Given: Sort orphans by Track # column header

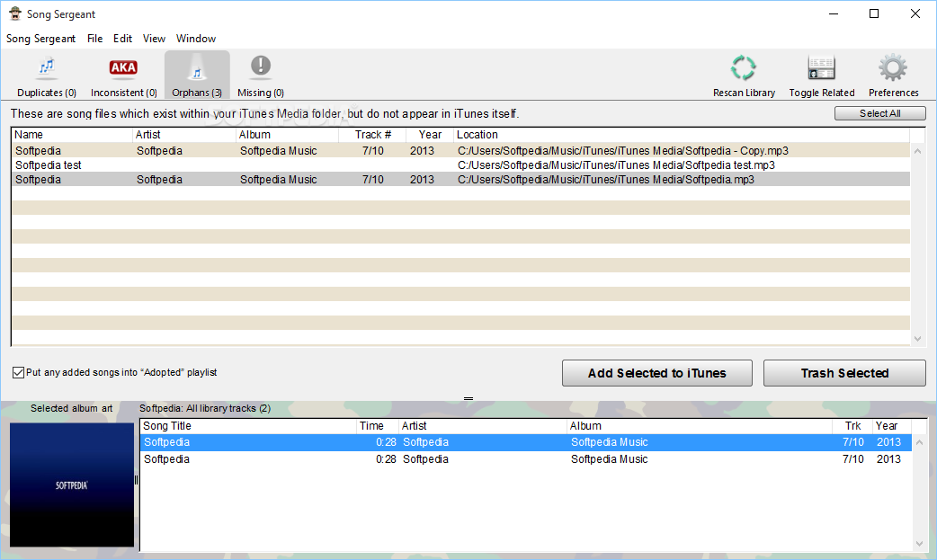Looking at the screenshot, I should 372,135.
